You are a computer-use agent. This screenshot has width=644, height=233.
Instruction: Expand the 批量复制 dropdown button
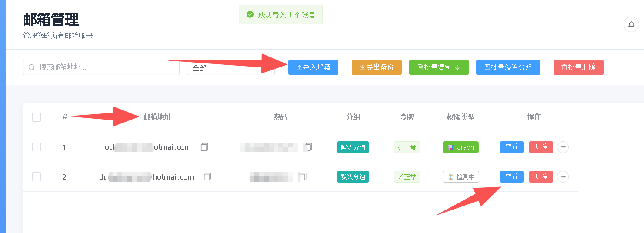pyautogui.click(x=439, y=67)
